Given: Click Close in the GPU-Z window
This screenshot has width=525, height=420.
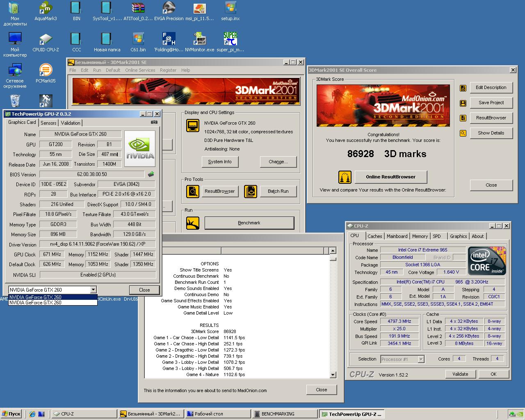Looking at the screenshot, I should [144, 290].
